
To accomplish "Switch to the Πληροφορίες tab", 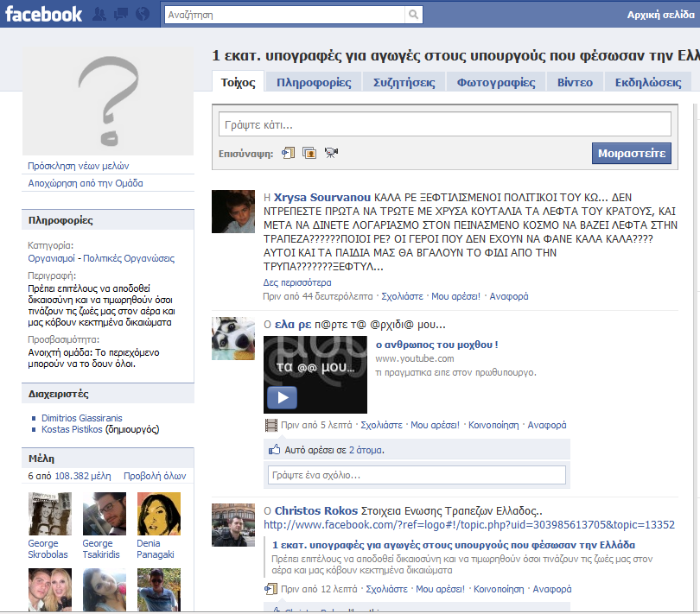I will click(314, 83).
